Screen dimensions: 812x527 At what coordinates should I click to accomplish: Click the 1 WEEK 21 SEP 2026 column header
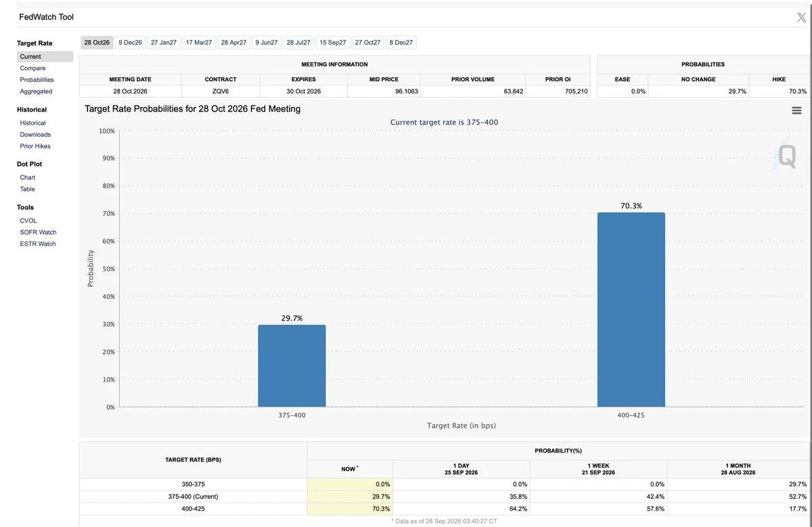pos(598,469)
